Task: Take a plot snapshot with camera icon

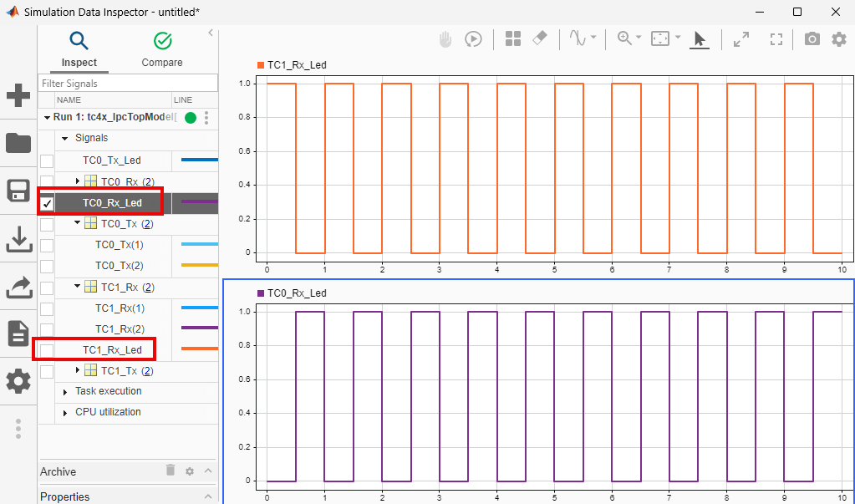Action: [x=811, y=38]
